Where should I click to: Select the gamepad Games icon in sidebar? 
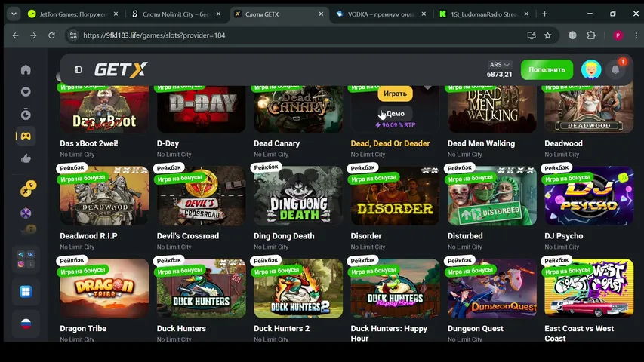26,137
